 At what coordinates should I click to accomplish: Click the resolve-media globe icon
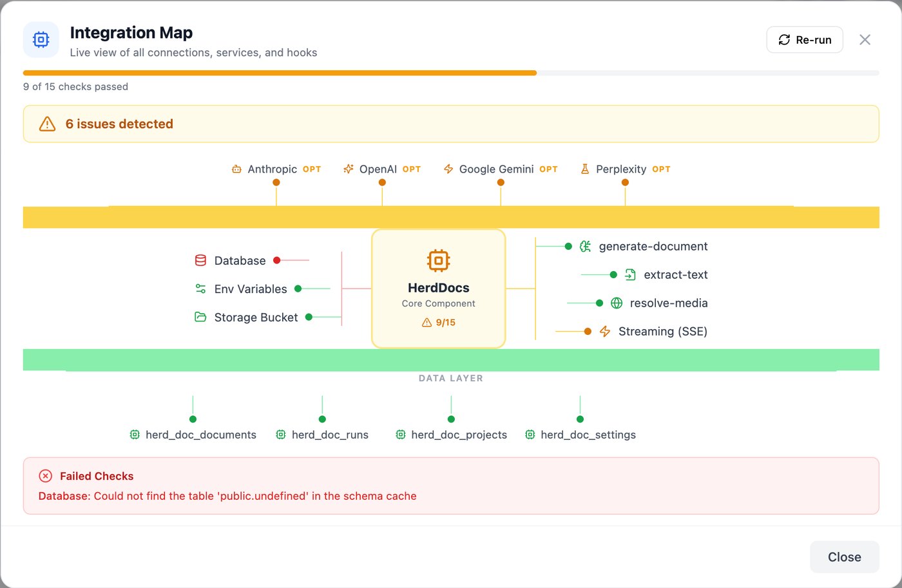click(x=617, y=303)
